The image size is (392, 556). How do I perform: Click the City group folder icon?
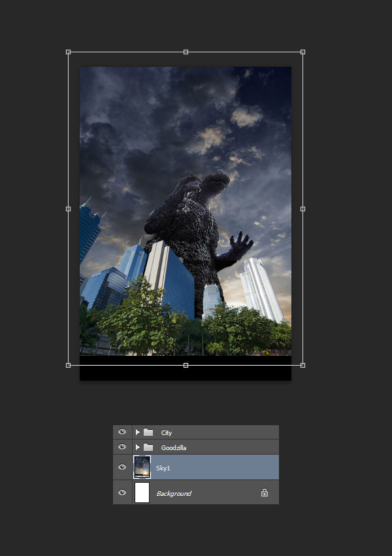point(148,432)
